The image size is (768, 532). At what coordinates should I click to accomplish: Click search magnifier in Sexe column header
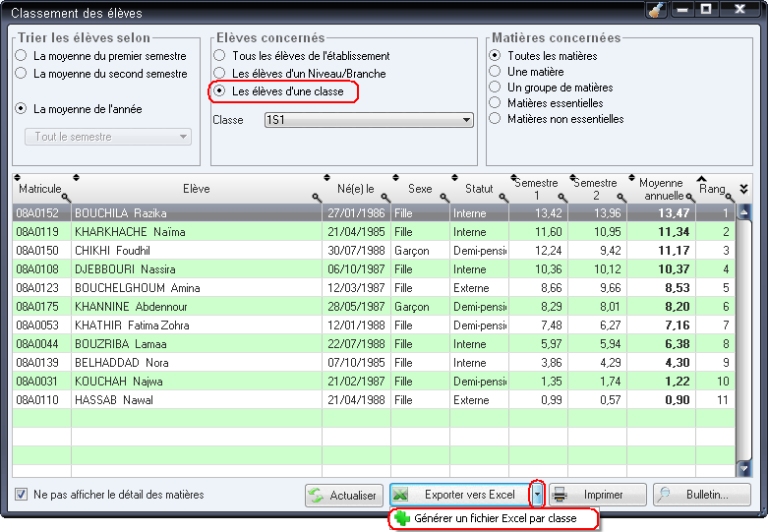(443, 198)
